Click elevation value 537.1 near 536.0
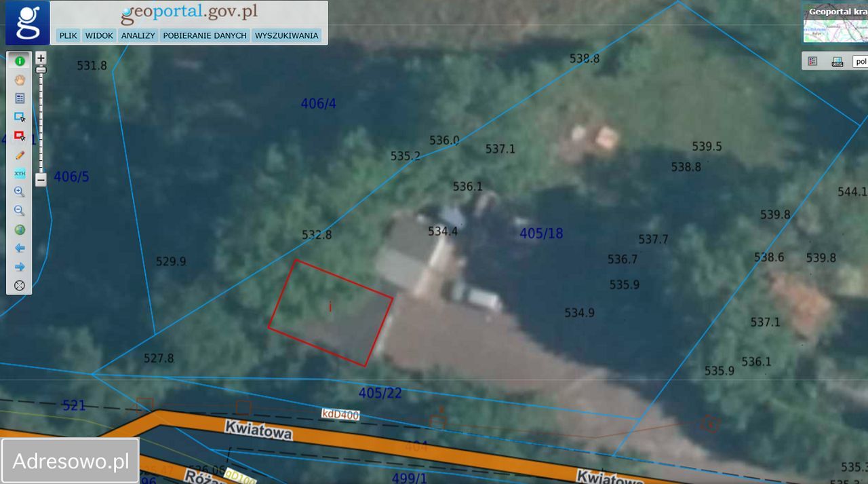 point(500,149)
